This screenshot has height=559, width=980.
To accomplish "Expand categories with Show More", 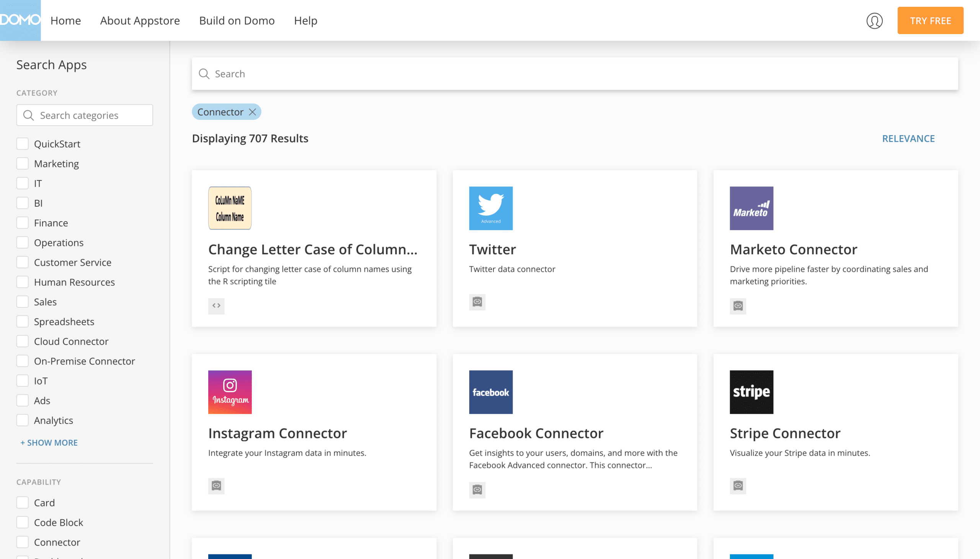I will pos(49,443).
